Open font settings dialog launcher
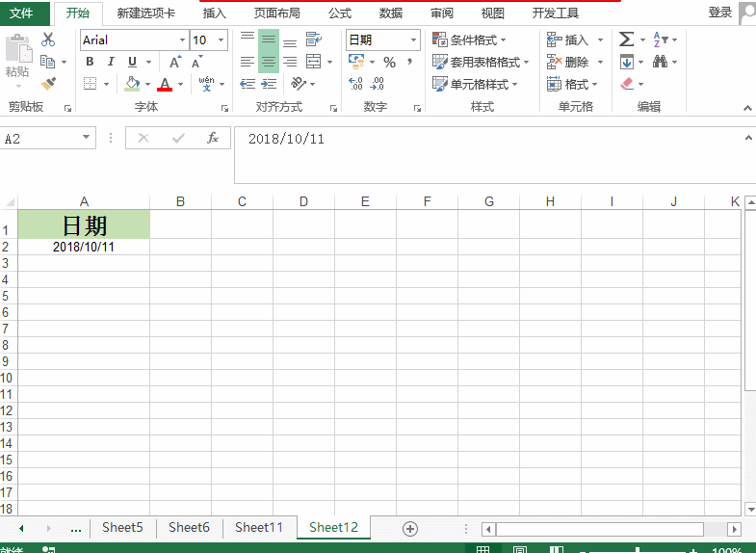 coord(224,109)
